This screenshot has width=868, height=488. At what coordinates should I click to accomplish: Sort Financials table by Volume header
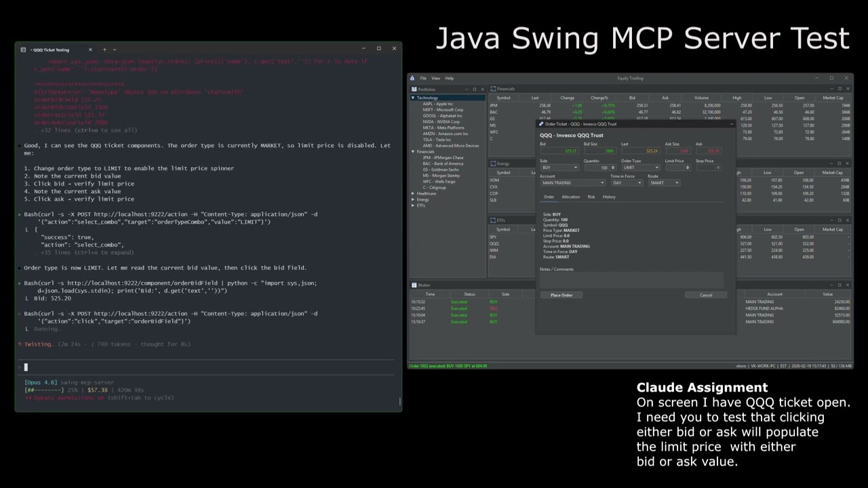click(701, 98)
